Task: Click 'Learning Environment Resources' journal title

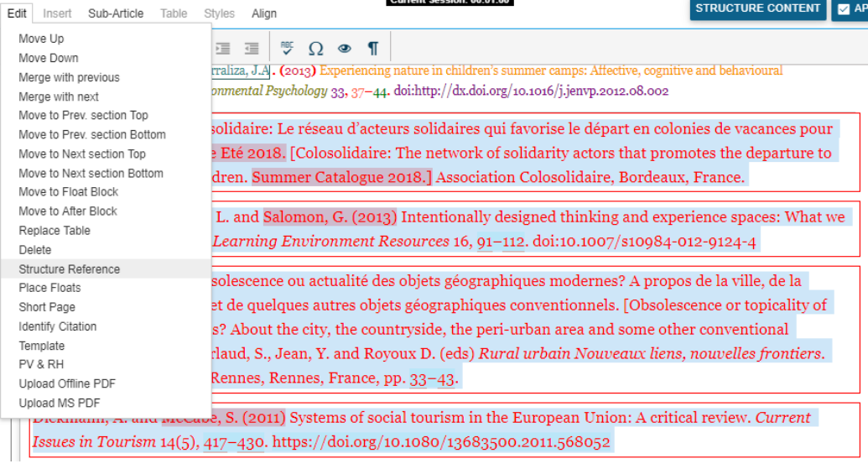Action: point(331,242)
